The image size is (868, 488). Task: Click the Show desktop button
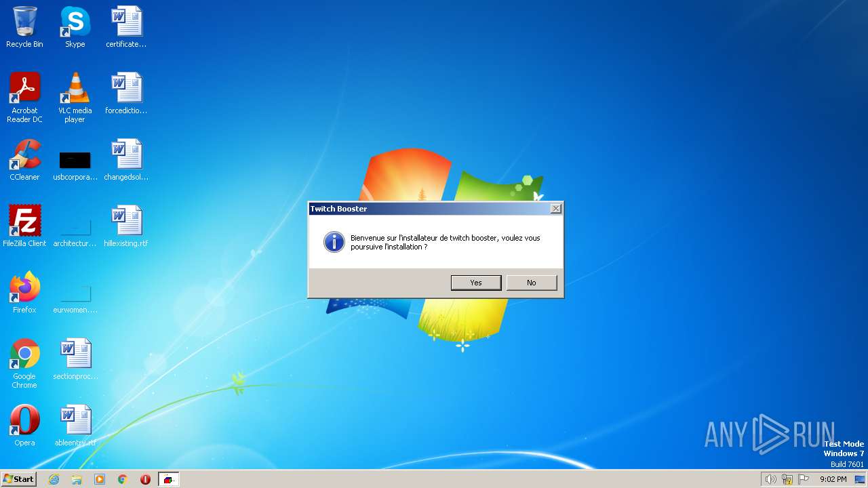[860, 479]
